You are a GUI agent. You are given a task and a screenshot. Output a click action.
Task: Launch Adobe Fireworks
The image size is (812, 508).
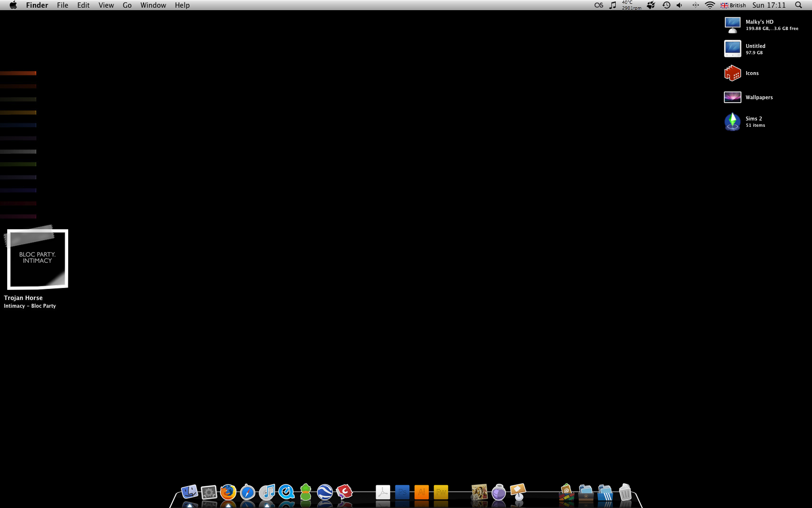441,493
